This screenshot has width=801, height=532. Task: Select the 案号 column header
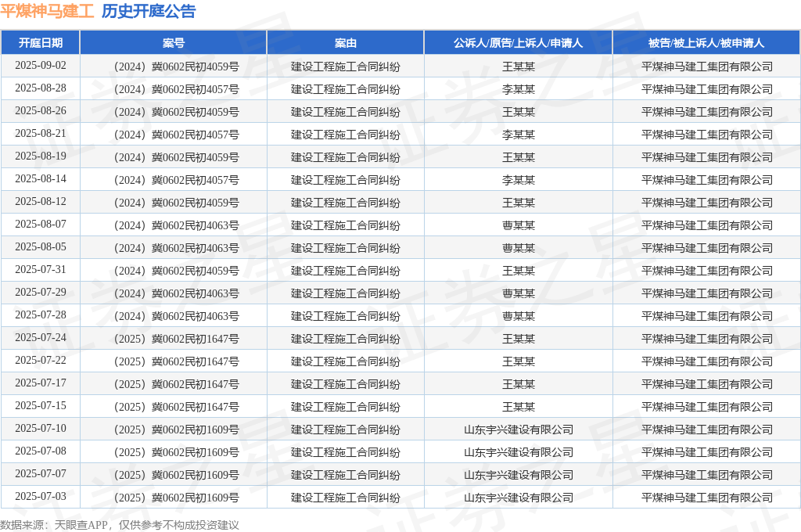coord(174,43)
